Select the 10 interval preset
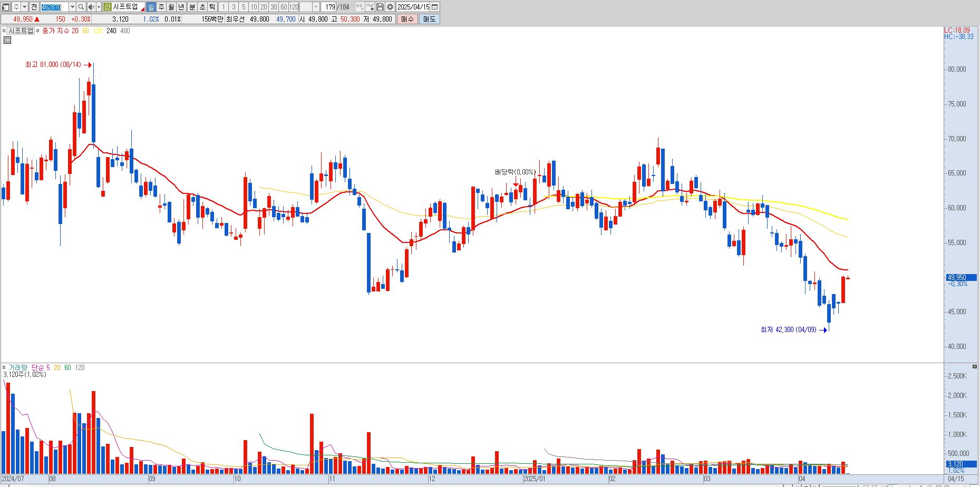Screen dimensions: 980x487 (254, 7)
